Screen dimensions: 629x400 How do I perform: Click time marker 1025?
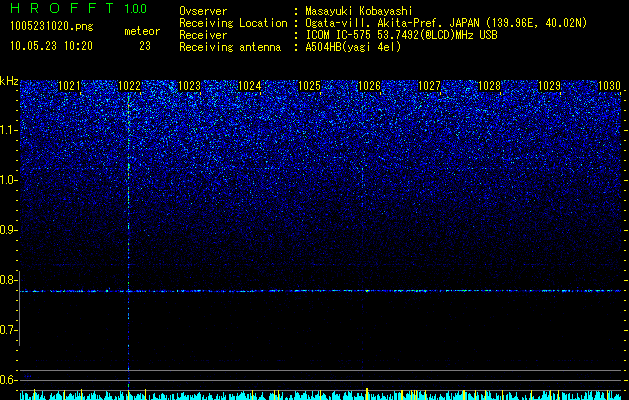coord(309,86)
